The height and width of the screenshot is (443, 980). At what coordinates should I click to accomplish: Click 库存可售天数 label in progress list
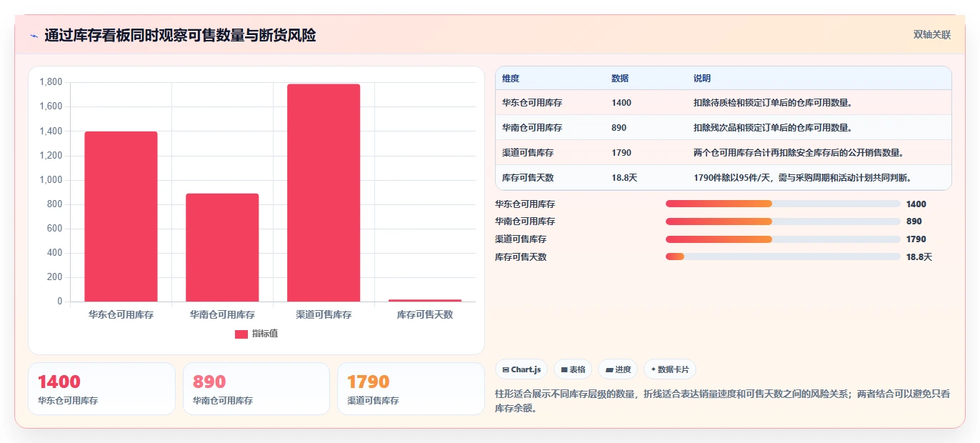(521, 257)
